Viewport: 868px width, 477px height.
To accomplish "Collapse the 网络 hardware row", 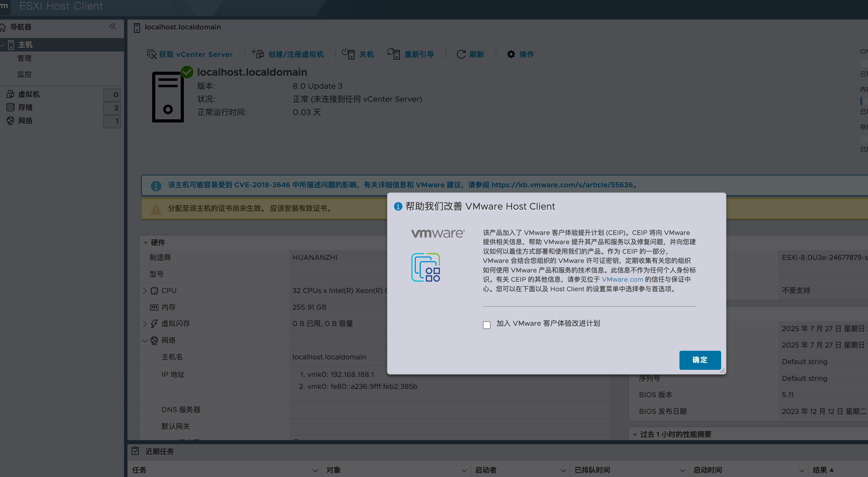I will [145, 341].
